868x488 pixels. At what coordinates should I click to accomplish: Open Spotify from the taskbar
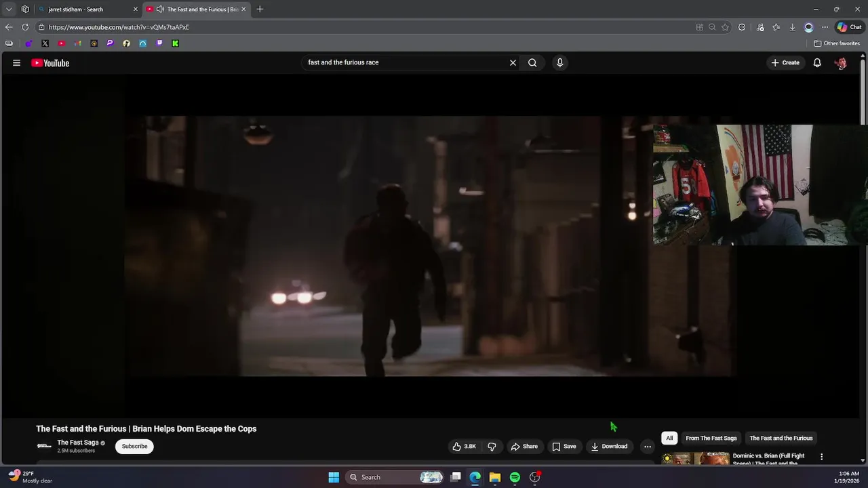[x=515, y=477]
